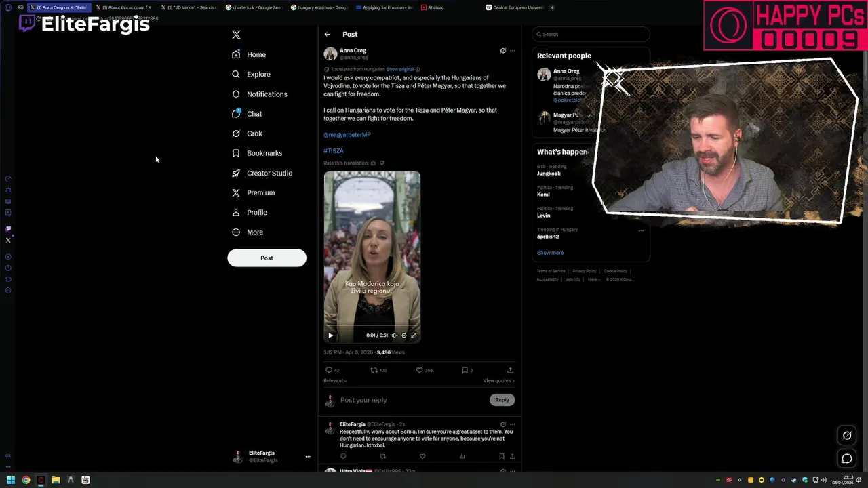Screen dimensions: 868x488
Task: Open options for április 12 trend
Action: [x=641, y=230]
